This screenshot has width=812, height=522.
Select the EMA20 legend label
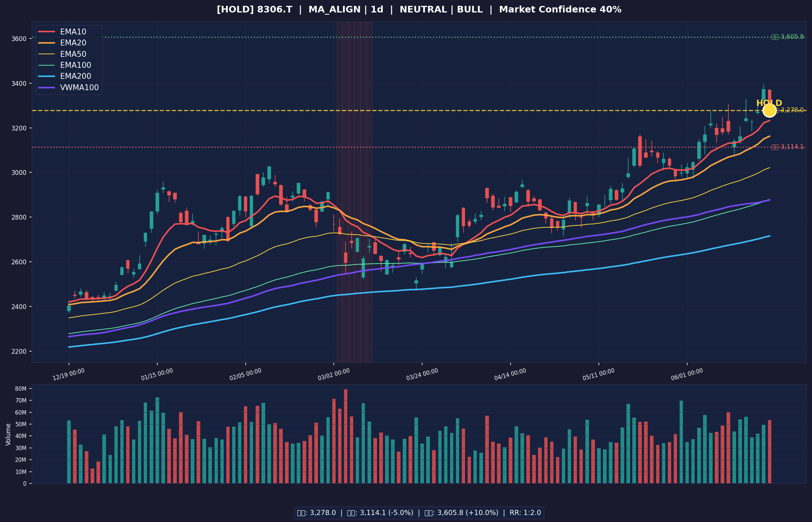(73, 43)
